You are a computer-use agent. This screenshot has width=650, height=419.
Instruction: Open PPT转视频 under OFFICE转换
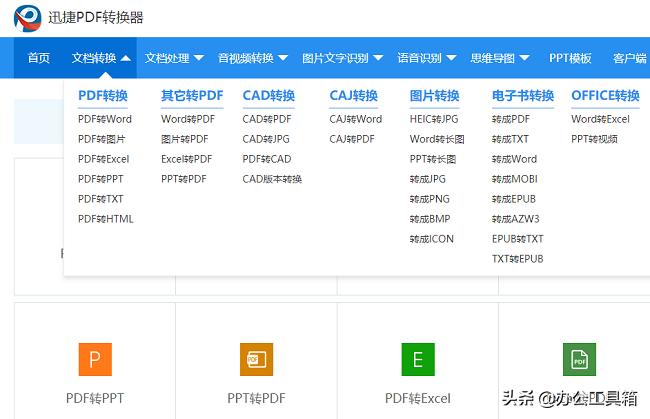pos(594,139)
